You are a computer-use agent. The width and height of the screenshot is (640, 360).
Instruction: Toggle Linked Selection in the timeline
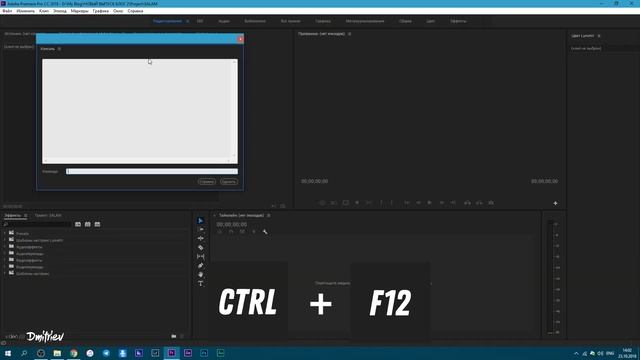click(x=242, y=232)
